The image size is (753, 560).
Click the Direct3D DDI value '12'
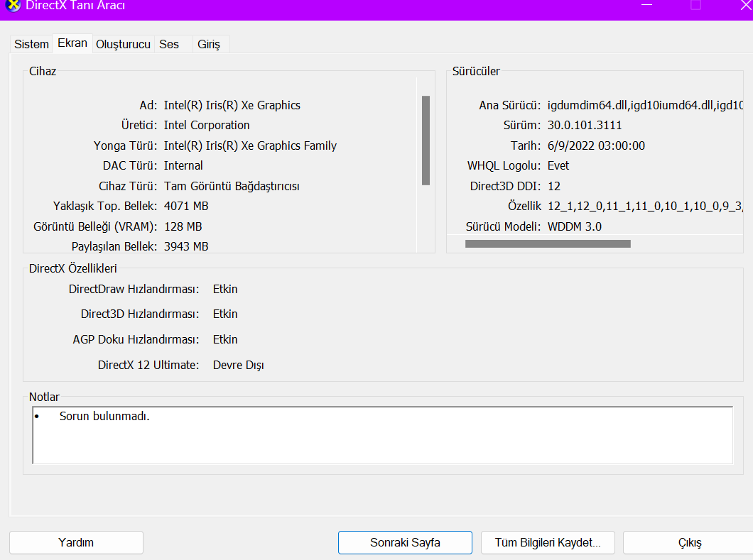click(553, 186)
